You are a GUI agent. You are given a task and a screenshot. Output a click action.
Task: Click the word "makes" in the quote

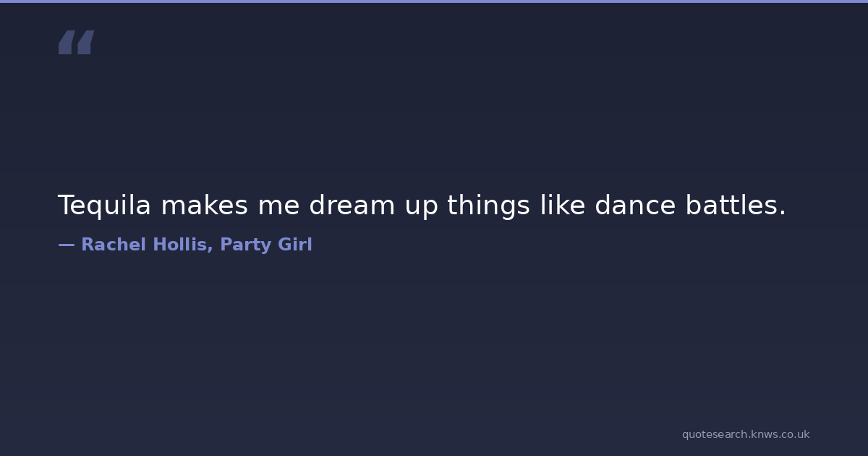click(205, 206)
